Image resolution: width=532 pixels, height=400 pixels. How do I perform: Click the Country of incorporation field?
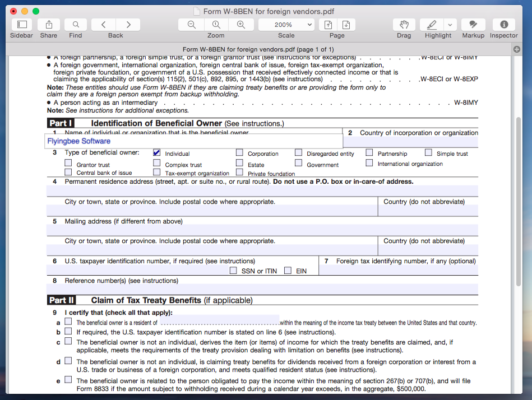410,142
